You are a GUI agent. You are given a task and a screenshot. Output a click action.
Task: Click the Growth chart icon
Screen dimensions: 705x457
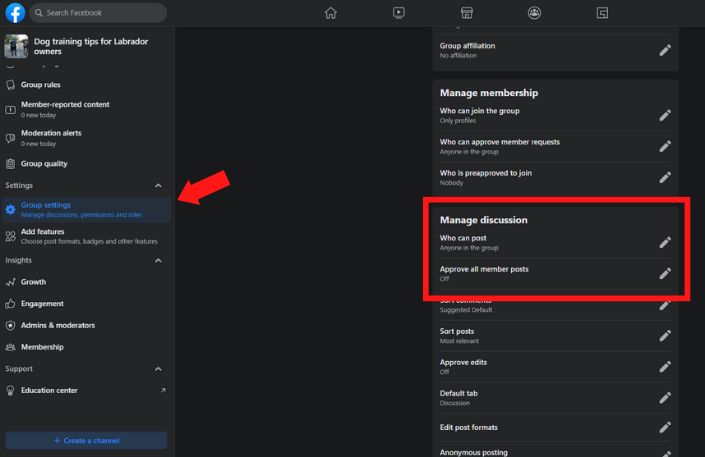[x=10, y=282]
